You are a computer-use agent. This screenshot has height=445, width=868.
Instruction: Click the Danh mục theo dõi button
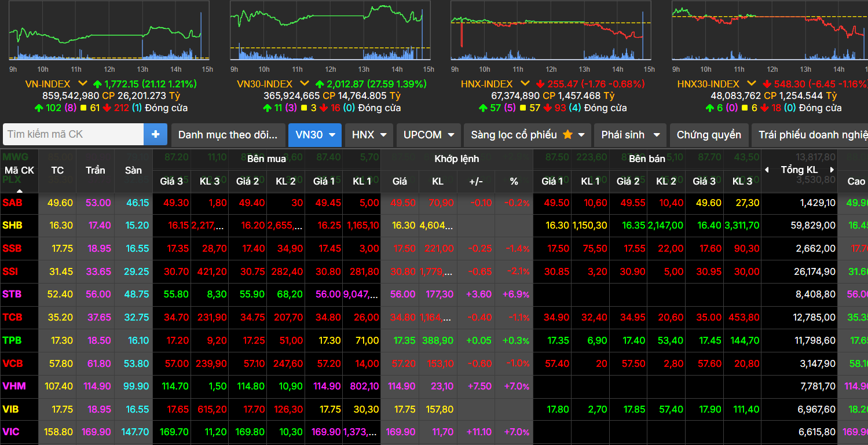(228, 135)
